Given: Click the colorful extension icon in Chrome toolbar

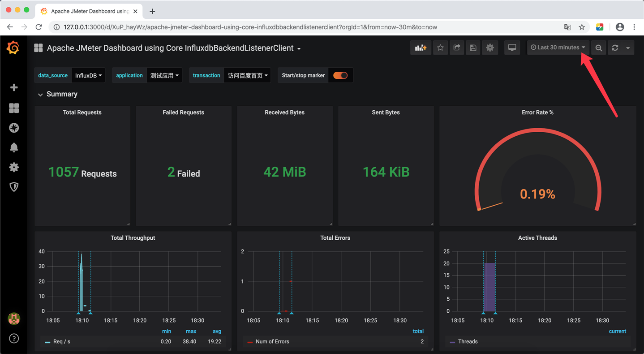Looking at the screenshot, I should (x=600, y=27).
